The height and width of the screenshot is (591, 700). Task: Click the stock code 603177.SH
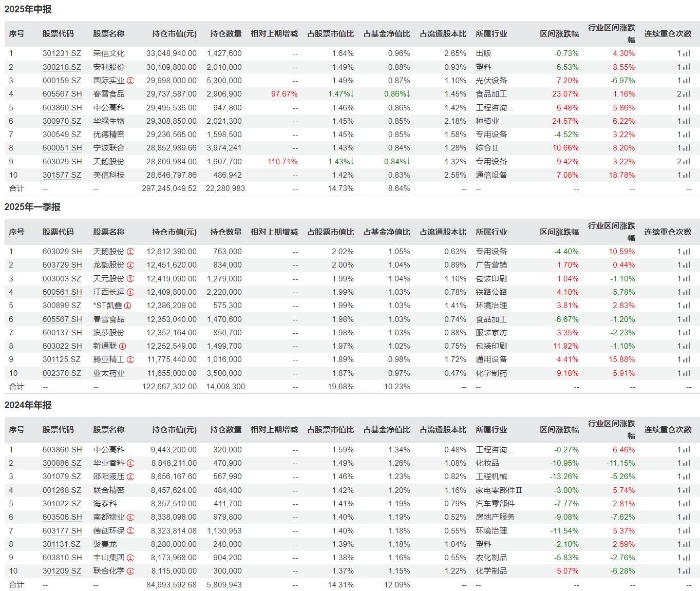coord(62,531)
